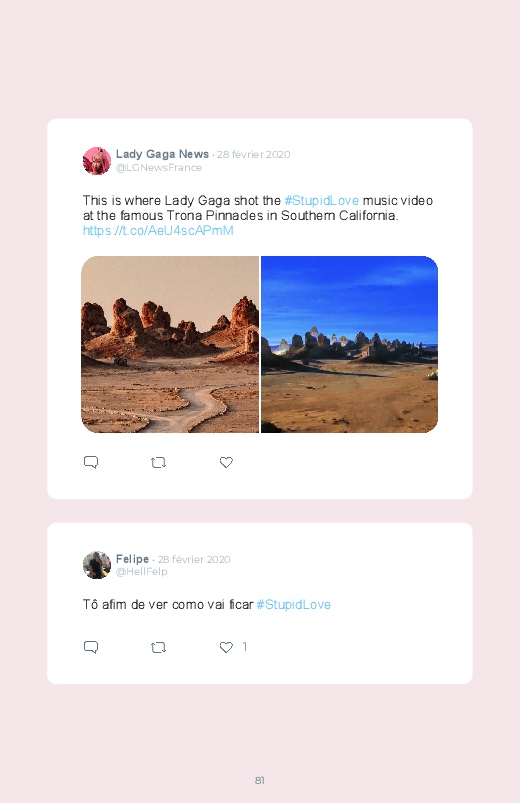Open Felipe's profile avatar

click(x=97, y=565)
